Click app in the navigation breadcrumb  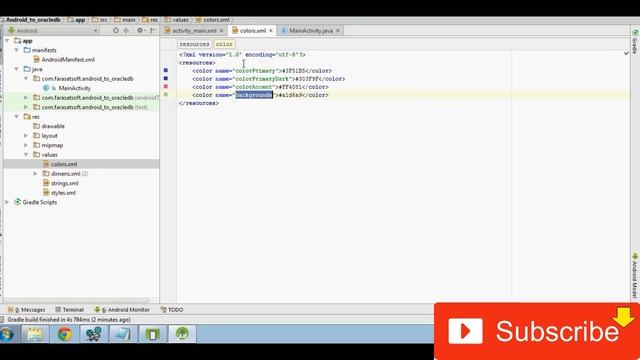76,20
